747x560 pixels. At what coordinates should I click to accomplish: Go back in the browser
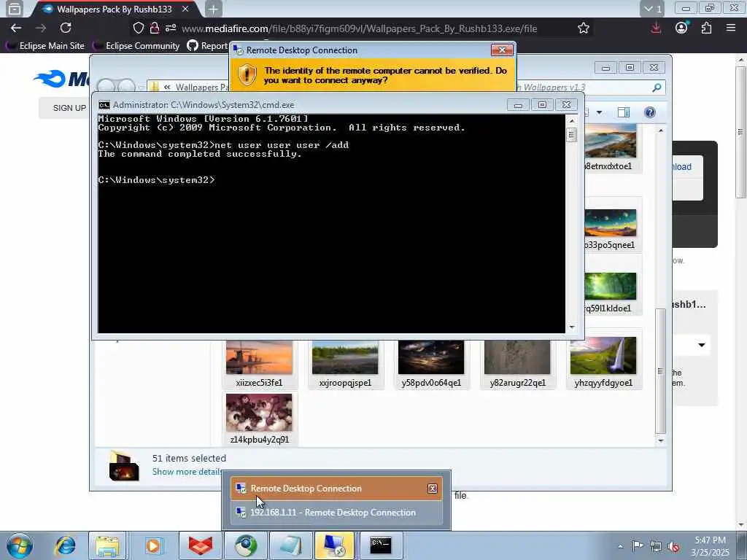[16, 28]
